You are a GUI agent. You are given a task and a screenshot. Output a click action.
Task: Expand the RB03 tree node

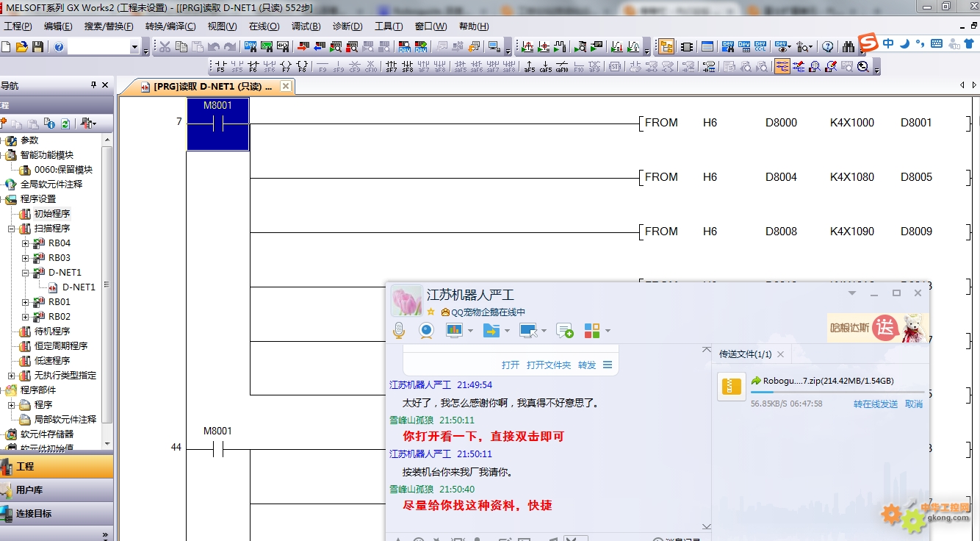coord(25,258)
